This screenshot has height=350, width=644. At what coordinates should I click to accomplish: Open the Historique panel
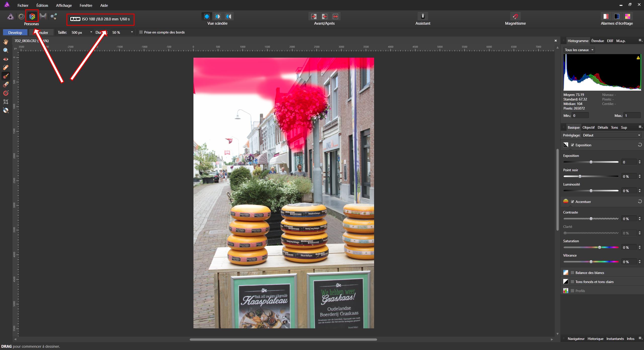[x=595, y=339]
